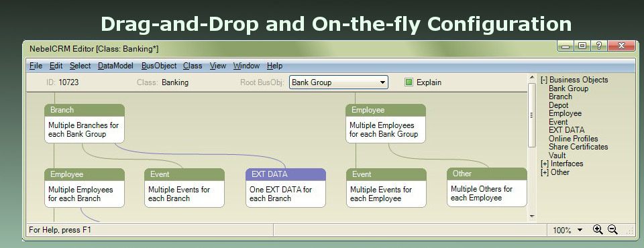Click the 'For Help, press F1' status text
The image size is (644, 248).
(60, 230)
